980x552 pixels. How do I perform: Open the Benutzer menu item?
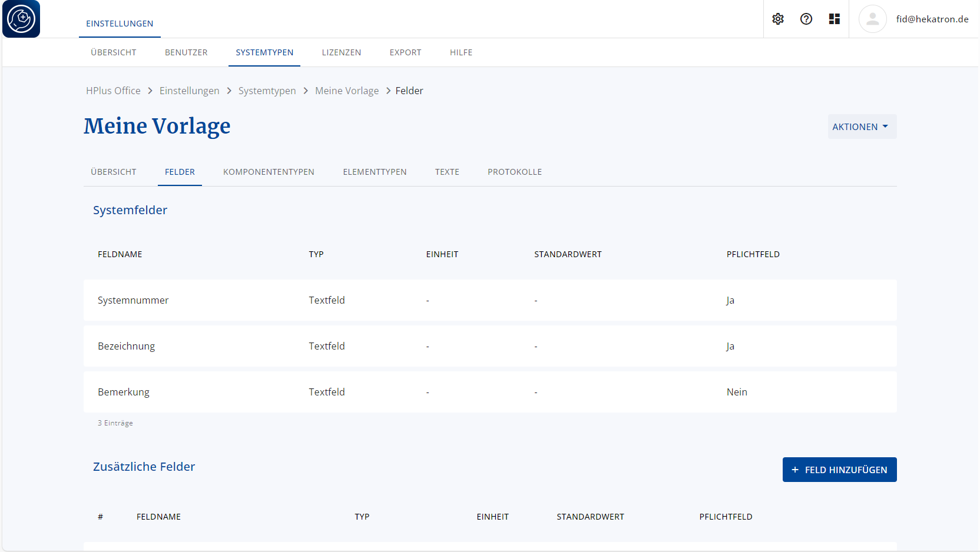tap(186, 52)
